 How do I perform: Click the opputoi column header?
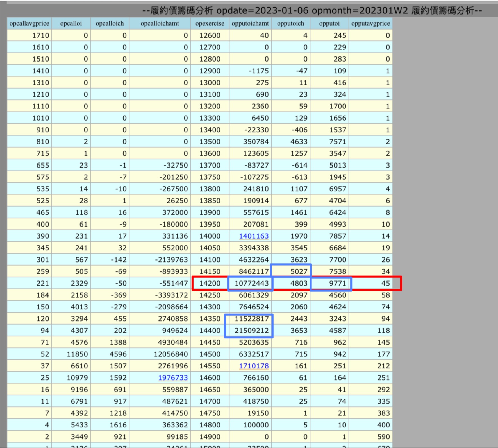(x=329, y=23)
